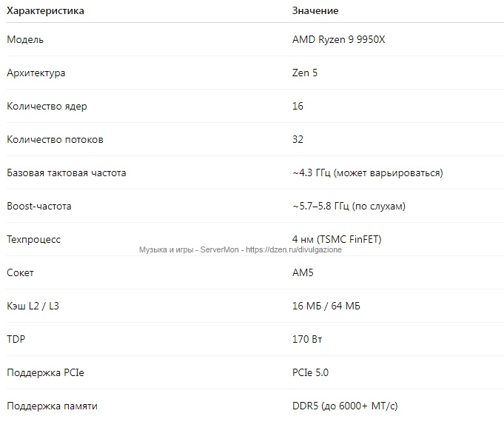Image resolution: width=504 pixels, height=436 pixels.
Task: Click the '16 МБ / 64 МБ' cache value
Action: (x=326, y=306)
